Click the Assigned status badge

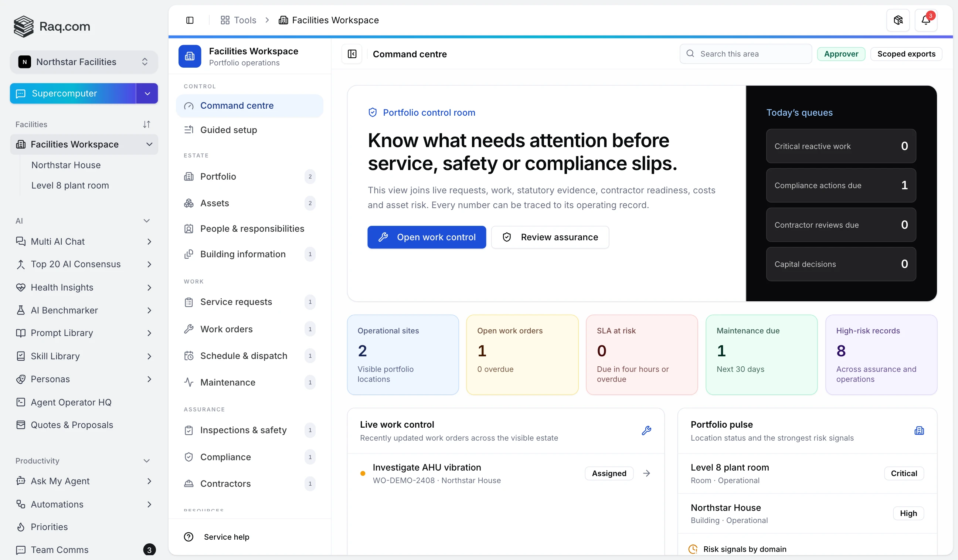click(609, 473)
